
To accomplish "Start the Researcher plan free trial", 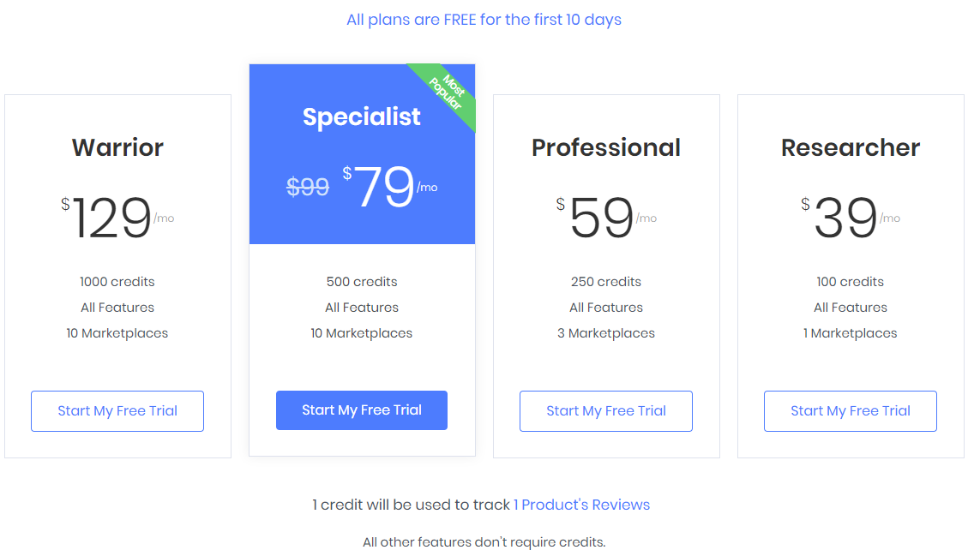I will tap(851, 411).
